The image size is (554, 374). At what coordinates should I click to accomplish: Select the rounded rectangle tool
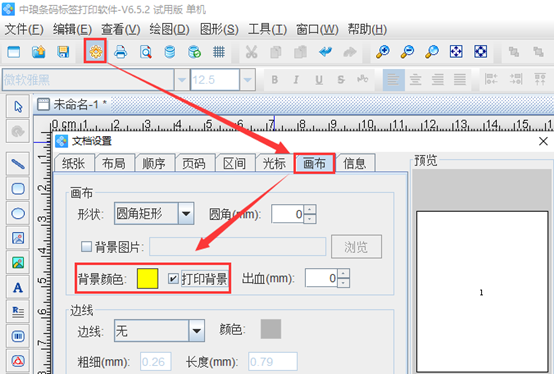tap(18, 189)
